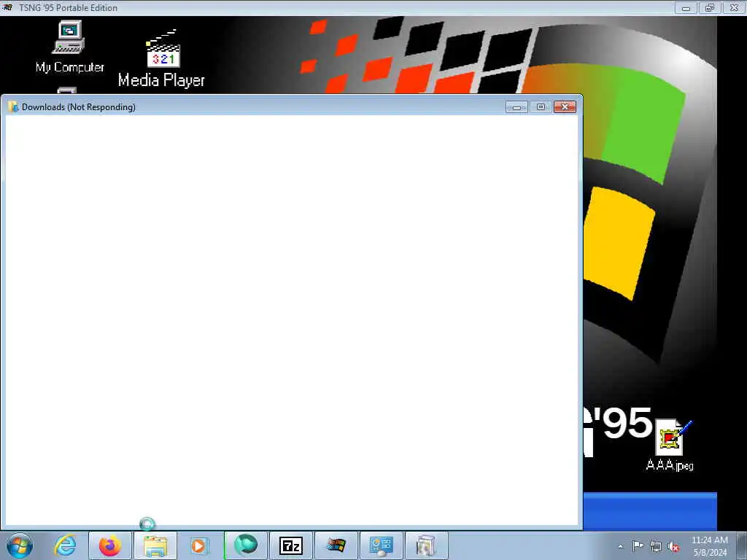Image resolution: width=747 pixels, height=560 pixels.
Task: Open the network tray icon
Action: click(656, 547)
